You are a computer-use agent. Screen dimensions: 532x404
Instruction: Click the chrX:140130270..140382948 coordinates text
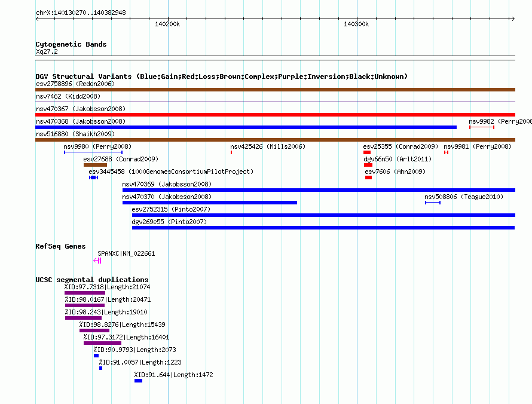[x=81, y=13]
